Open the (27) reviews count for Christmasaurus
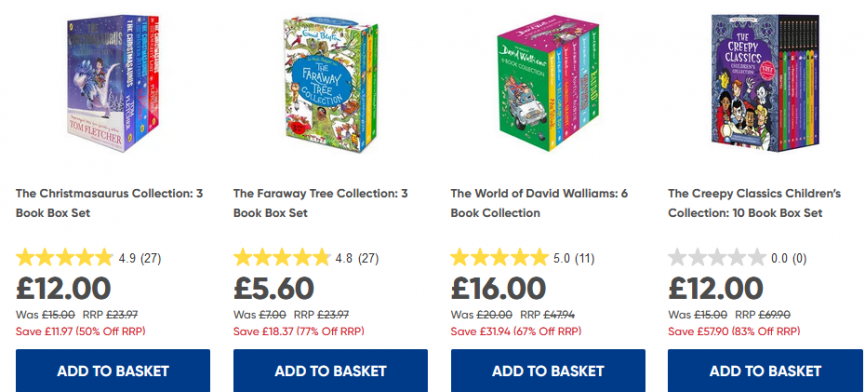Screen dimensions: 865x392 tap(151, 258)
